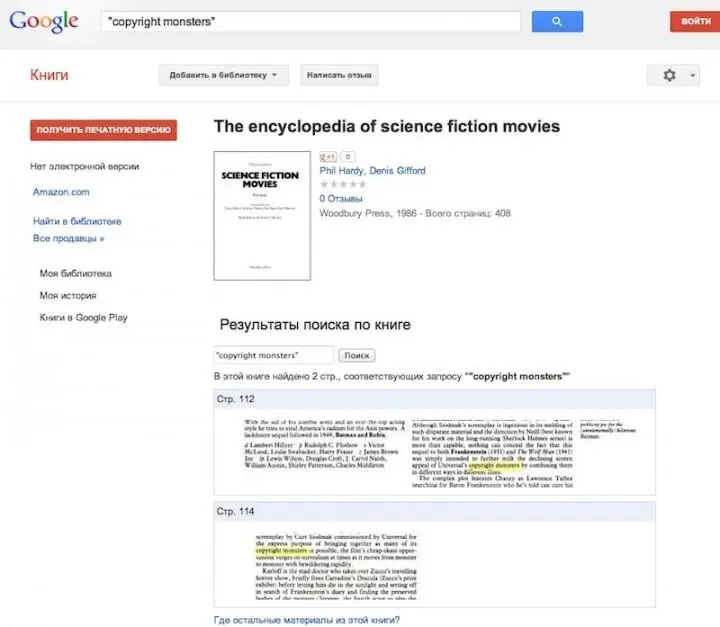Click the Написать отзыв button
This screenshot has height=627, width=720.
(339, 75)
